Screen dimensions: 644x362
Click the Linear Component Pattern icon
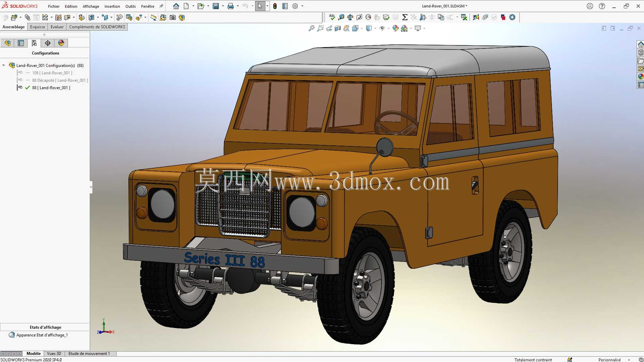[45, 17]
